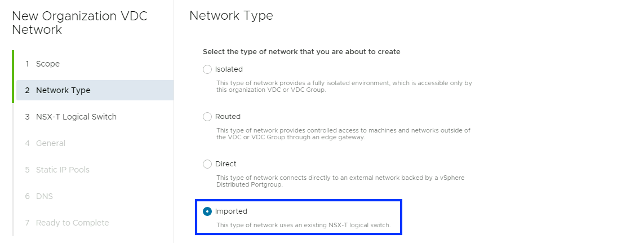The width and height of the screenshot is (644, 243).
Task: Select the Ready to Complete step
Action: click(72, 223)
